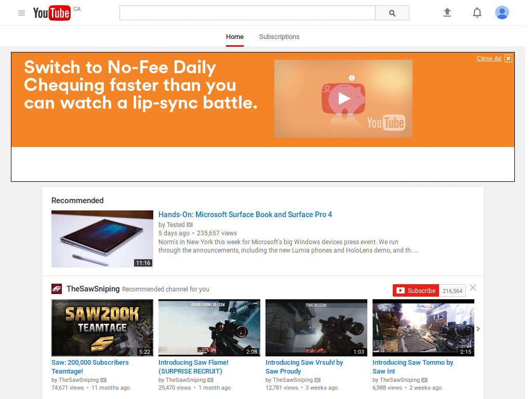The width and height of the screenshot is (532, 399).
Task: Visit the Tested channel link
Action: tap(176, 224)
